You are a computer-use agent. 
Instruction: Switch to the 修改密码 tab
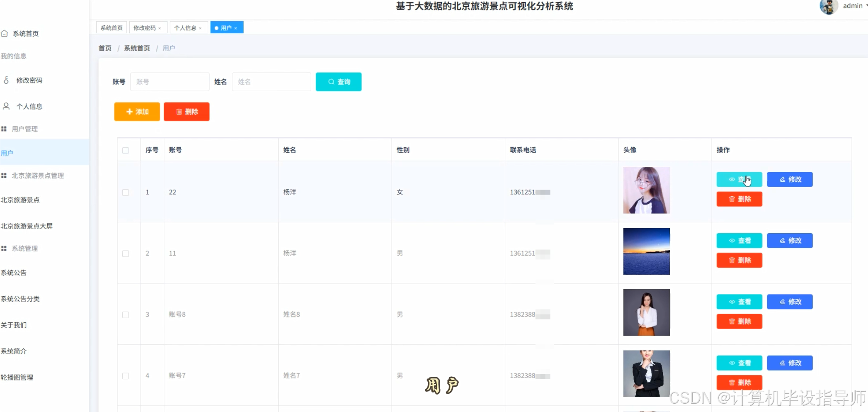[145, 27]
